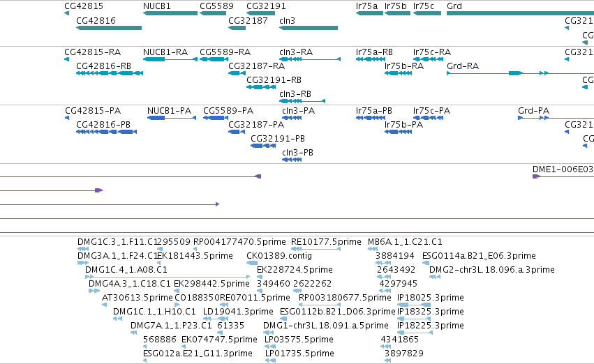Click the CG42815 gene arrow
594x364 pixels.
tap(67, 13)
